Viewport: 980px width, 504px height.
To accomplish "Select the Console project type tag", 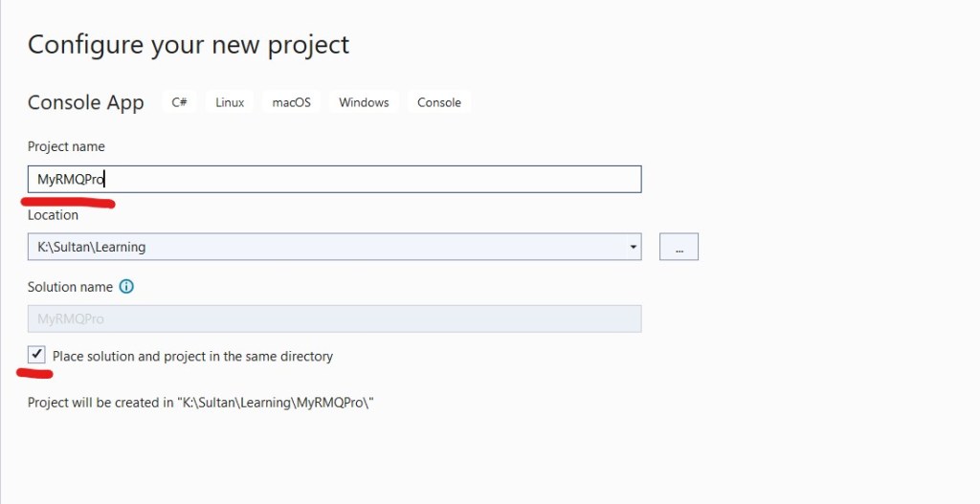I will click(439, 102).
